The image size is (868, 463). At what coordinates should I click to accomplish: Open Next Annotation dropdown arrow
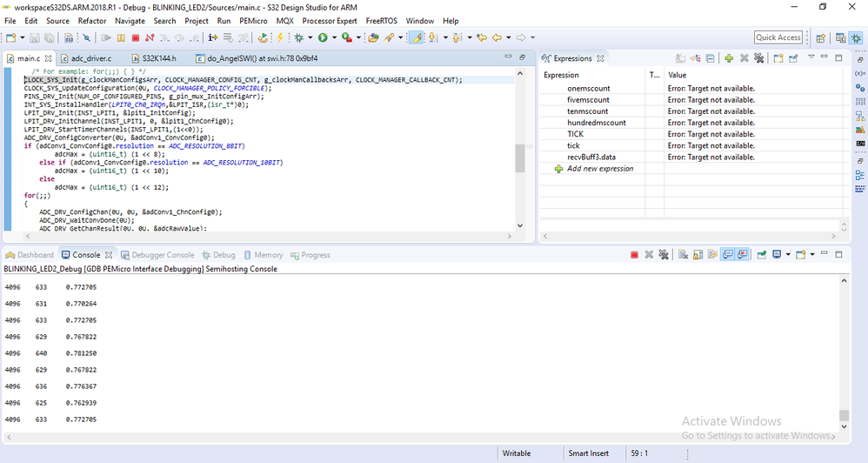click(445, 37)
